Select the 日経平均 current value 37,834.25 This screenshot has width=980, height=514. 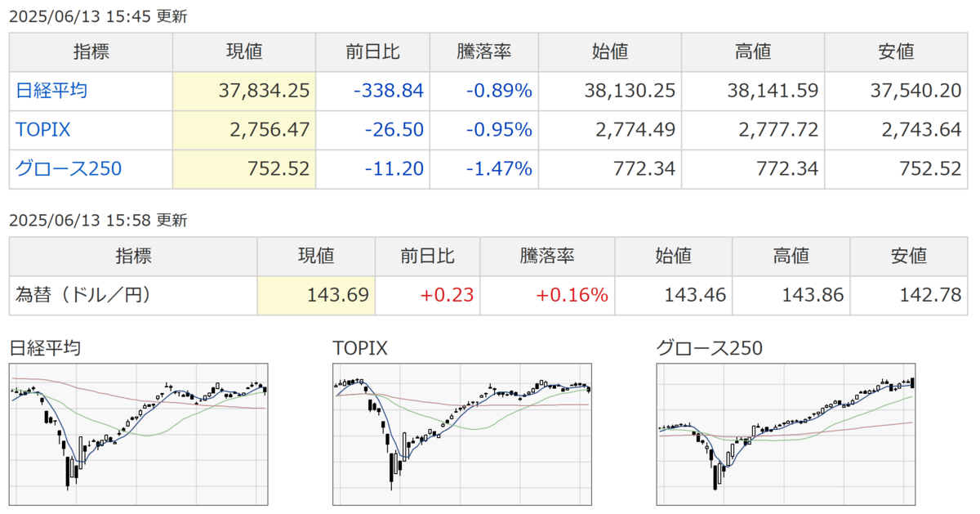pos(264,91)
